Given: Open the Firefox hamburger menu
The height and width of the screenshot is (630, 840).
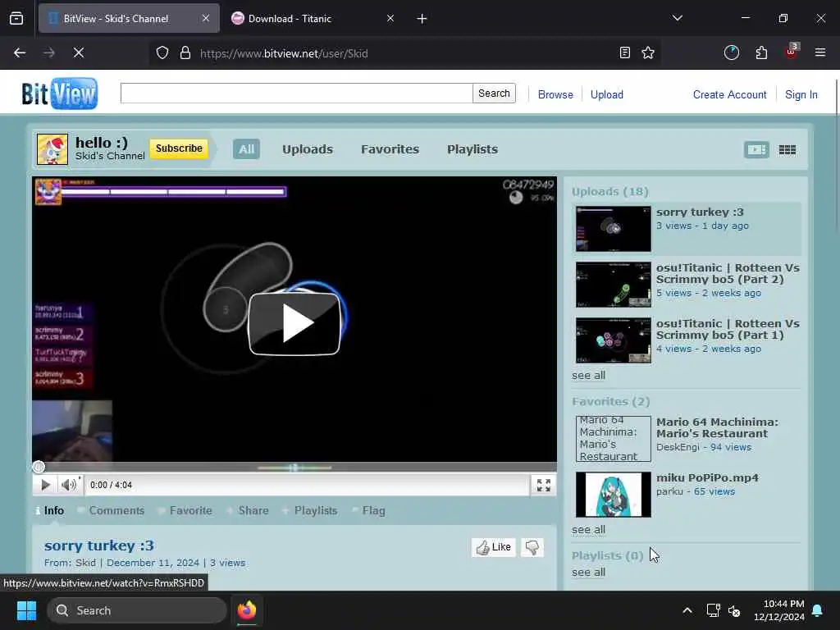Looking at the screenshot, I should [x=820, y=52].
